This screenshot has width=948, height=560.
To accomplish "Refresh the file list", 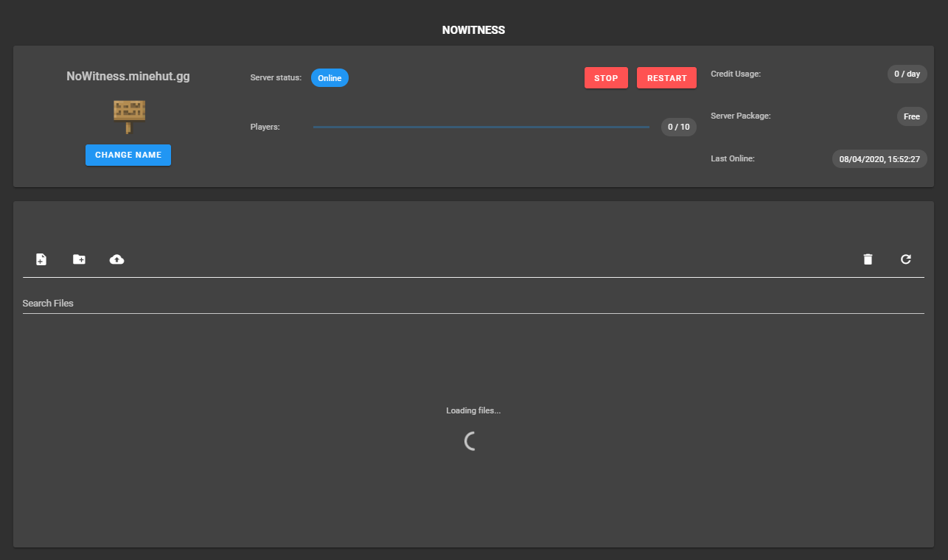I will click(x=906, y=259).
